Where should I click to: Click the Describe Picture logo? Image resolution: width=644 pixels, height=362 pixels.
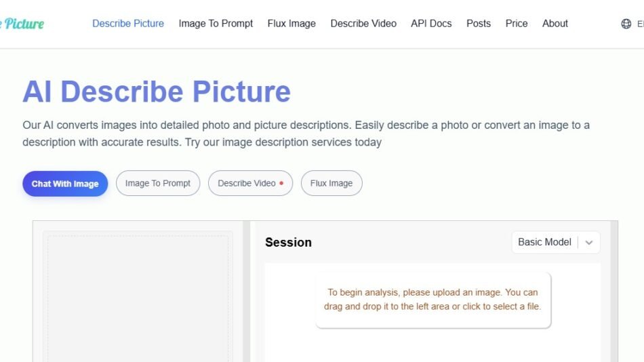click(22, 24)
